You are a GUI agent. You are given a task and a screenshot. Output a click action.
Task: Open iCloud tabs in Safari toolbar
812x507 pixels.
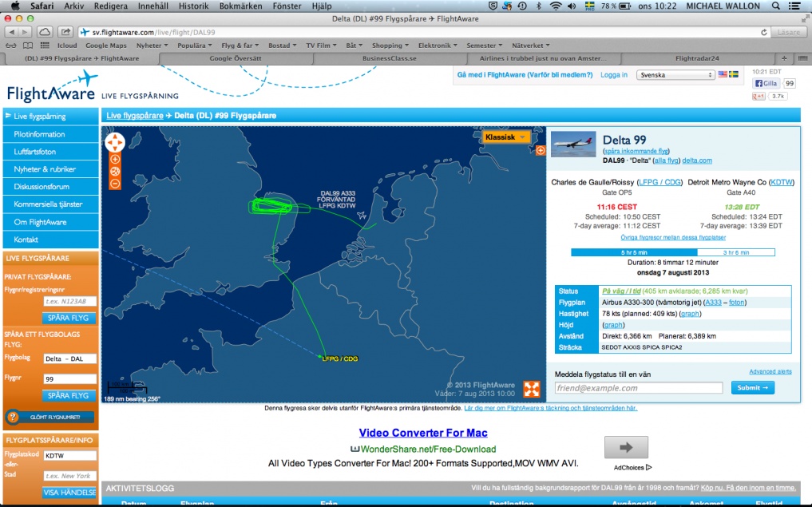(x=45, y=32)
